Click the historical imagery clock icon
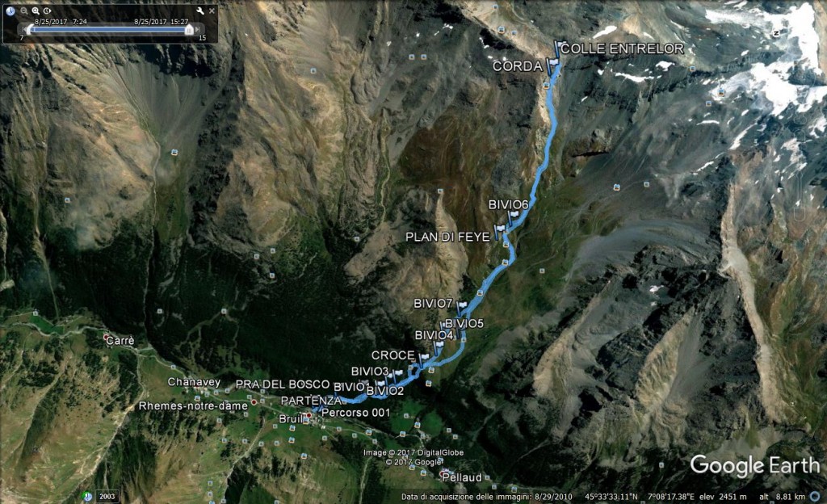The width and height of the screenshot is (827, 504). click(10, 10)
